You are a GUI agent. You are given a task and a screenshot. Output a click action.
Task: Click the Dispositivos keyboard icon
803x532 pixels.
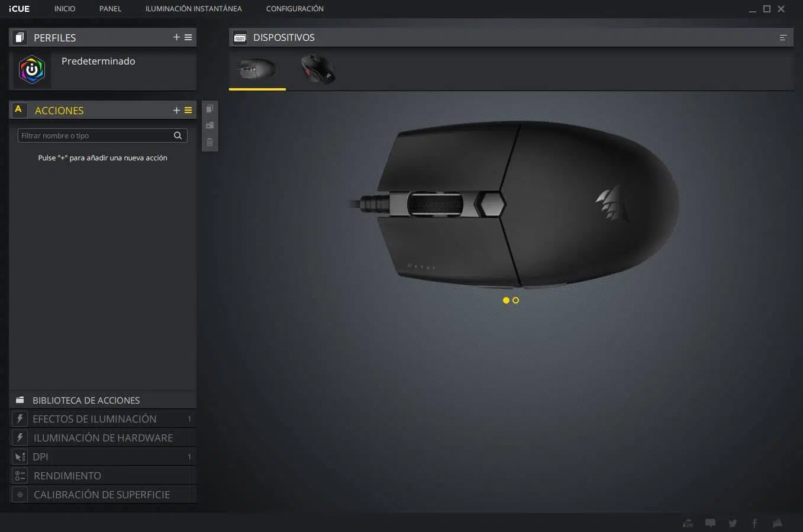coord(240,37)
